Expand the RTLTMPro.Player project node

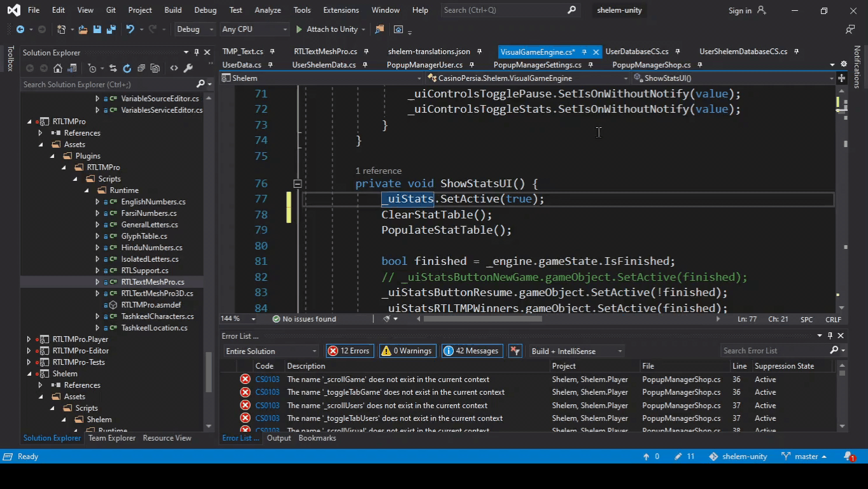29,339
